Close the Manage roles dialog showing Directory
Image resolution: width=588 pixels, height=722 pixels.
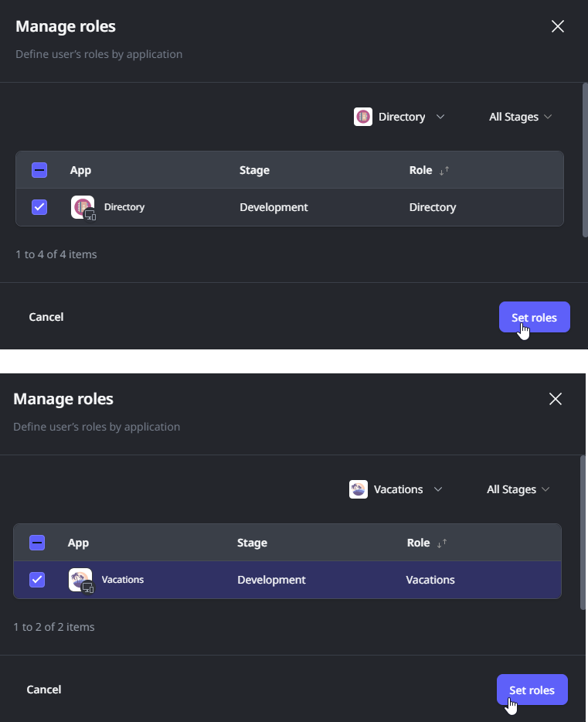click(558, 26)
